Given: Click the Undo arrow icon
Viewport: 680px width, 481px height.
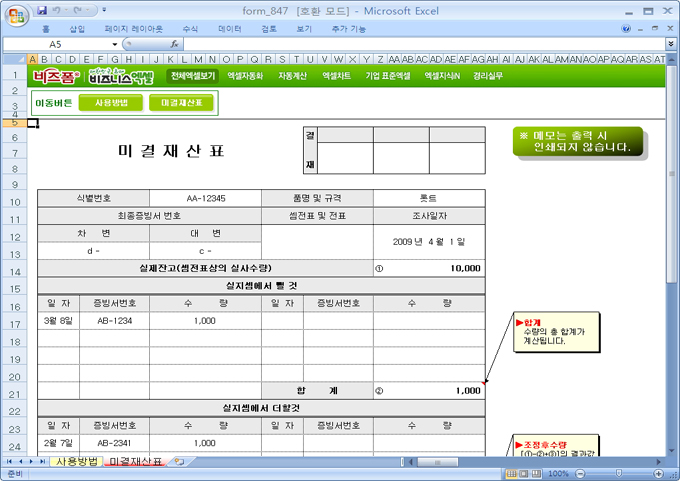Looking at the screenshot, I should point(59,10).
